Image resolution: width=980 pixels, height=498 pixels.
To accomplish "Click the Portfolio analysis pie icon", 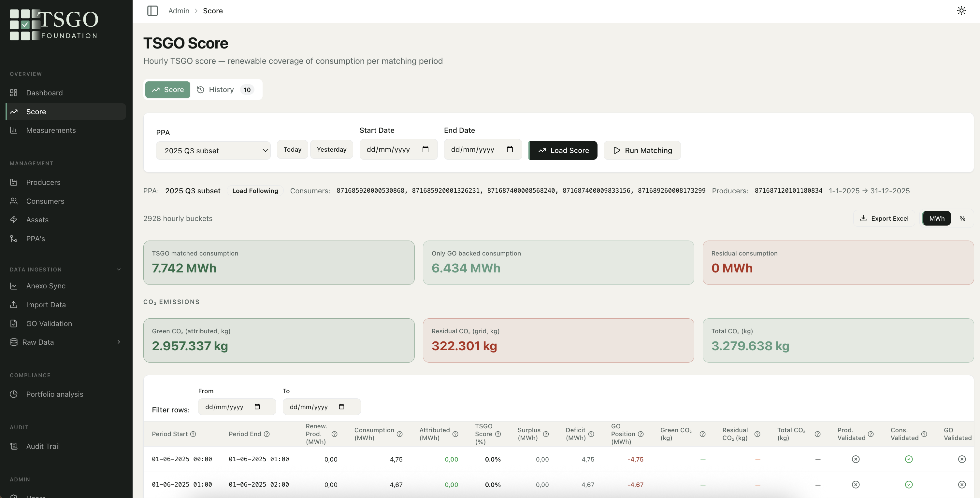I will tap(14, 394).
